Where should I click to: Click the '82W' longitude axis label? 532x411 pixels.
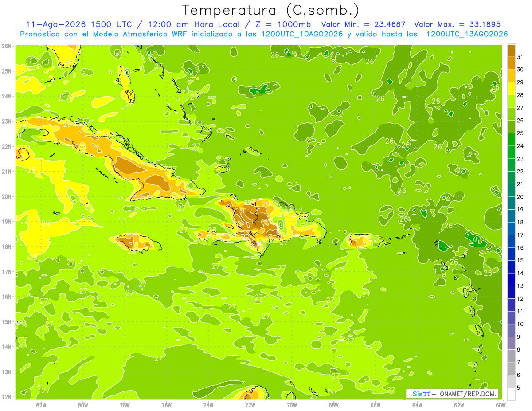(x=41, y=405)
